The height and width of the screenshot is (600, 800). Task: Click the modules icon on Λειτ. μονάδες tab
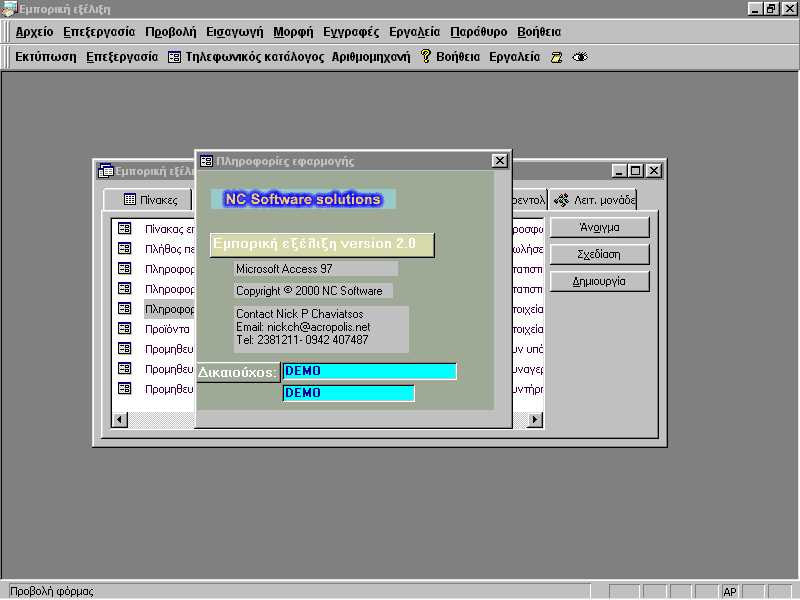(x=561, y=200)
